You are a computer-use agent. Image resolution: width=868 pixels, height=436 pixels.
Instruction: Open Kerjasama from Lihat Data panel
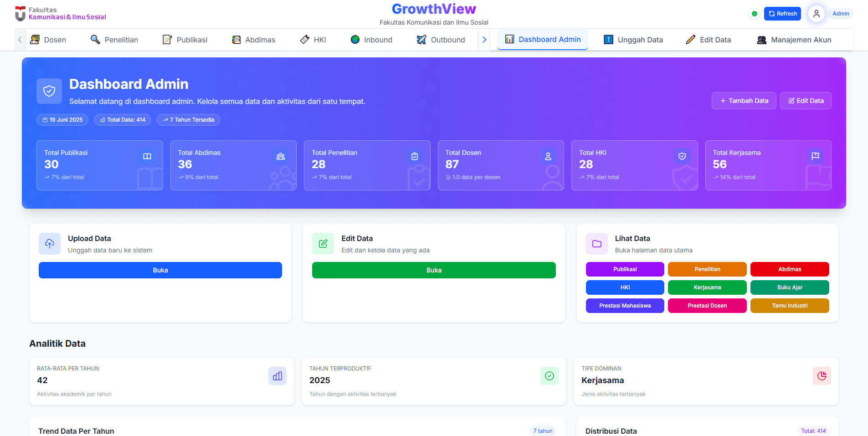707,287
